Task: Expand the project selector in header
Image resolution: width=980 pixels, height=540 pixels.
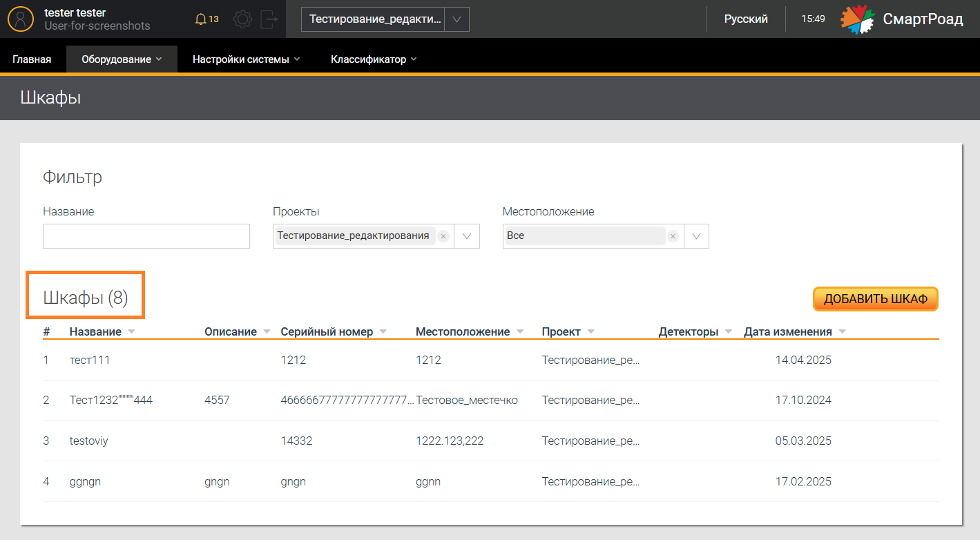Action: pos(456,19)
